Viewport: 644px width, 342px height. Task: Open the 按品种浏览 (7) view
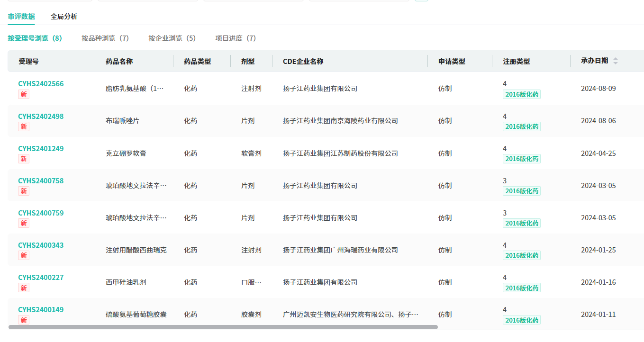pos(105,38)
